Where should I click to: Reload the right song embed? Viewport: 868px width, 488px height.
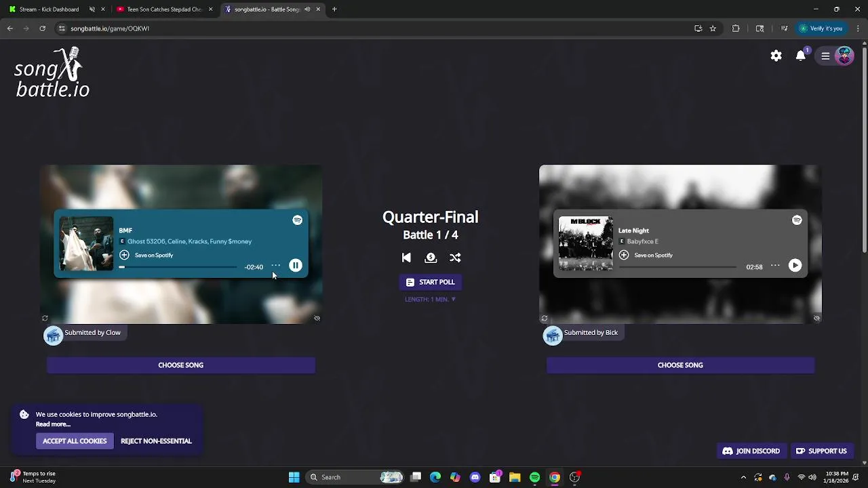[544, 318]
